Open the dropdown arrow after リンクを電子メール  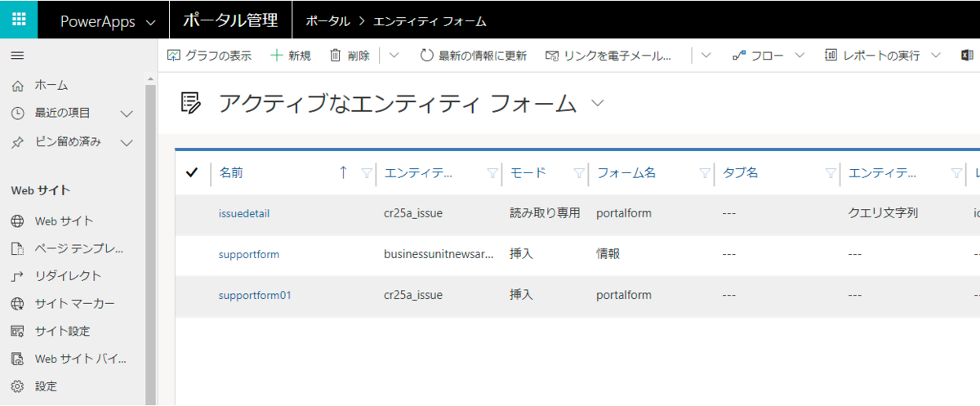(x=706, y=56)
